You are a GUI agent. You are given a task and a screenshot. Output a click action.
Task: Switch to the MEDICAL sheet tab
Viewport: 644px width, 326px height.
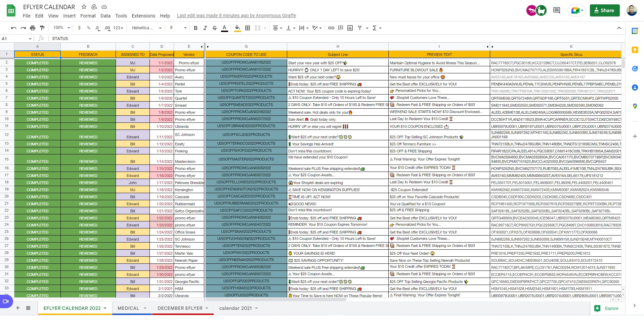click(132, 308)
